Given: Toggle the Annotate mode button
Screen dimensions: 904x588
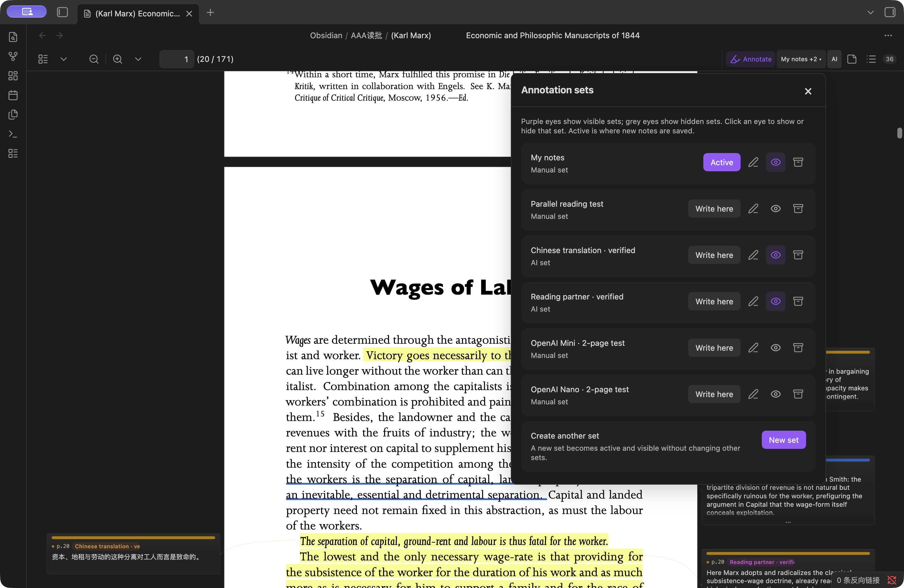Looking at the screenshot, I should tap(751, 59).
